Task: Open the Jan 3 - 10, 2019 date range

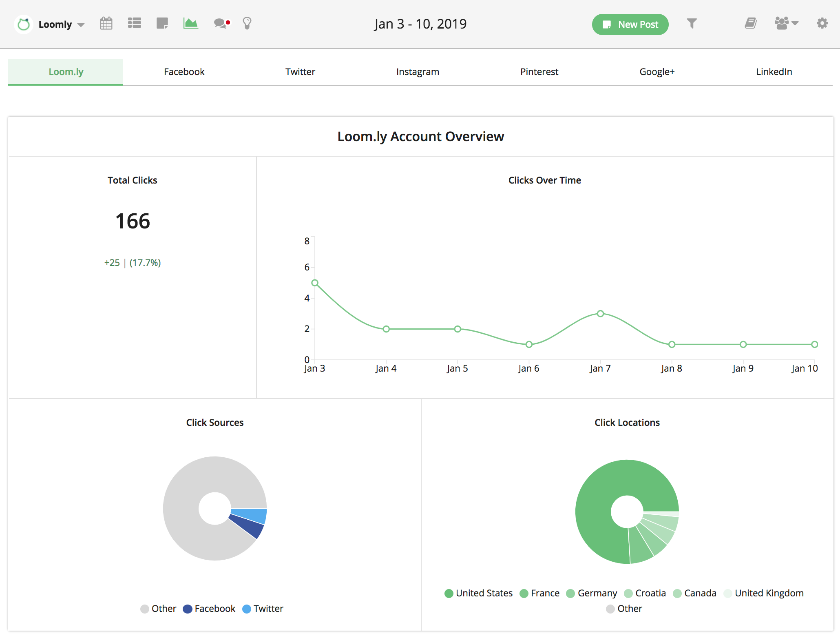Action: pyautogui.click(x=420, y=24)
